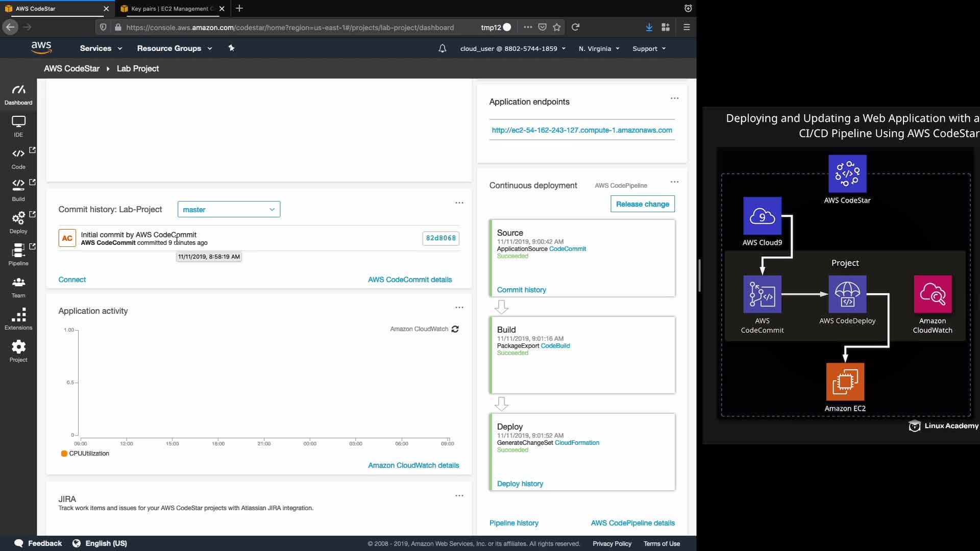The height and width of the screenshot is (551, 980).
Task: Open Project settings gear icon
Action: 18,351
